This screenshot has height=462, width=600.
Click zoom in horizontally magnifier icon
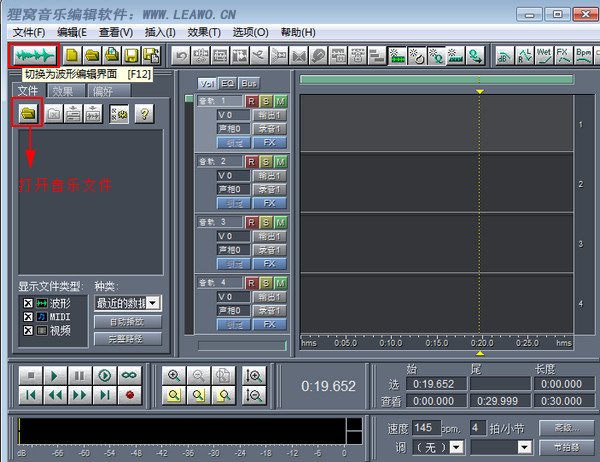tap(174, 375)
